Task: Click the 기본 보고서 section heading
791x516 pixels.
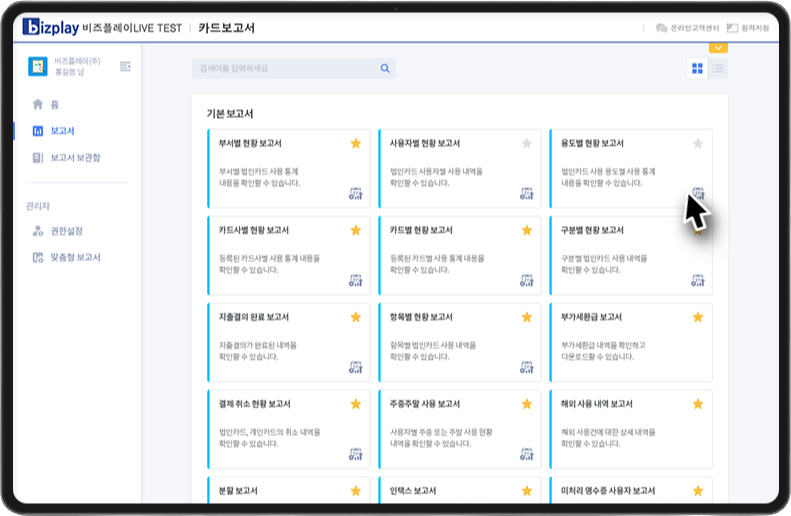Action: point(230,113)
